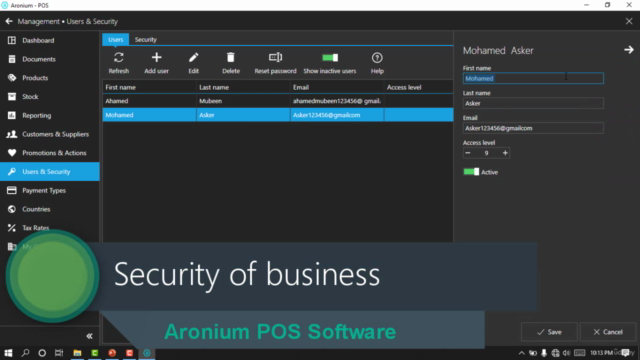This screenshot has width=640, height=360.
Task: Click the volume speaker tray icon
Action: (x=567, y=353)
